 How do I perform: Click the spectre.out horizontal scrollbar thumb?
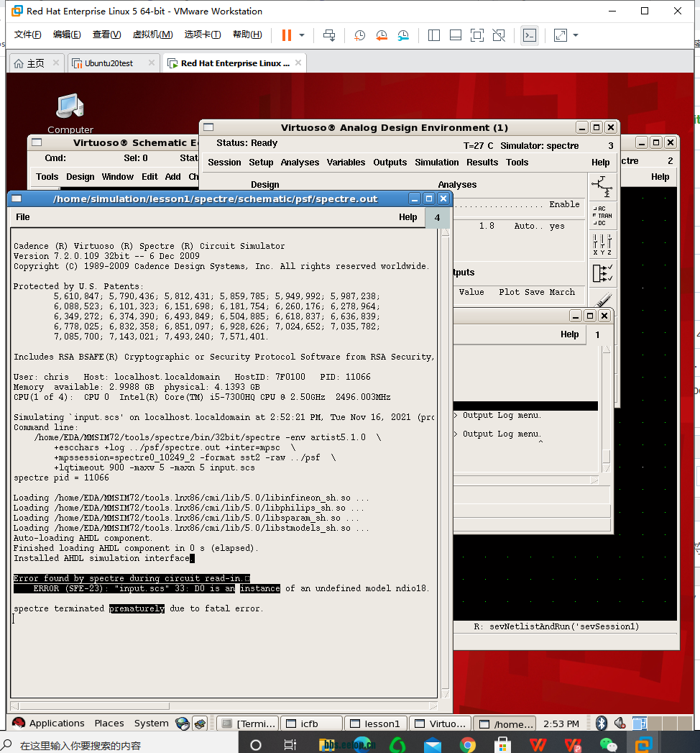click(95, 706)
